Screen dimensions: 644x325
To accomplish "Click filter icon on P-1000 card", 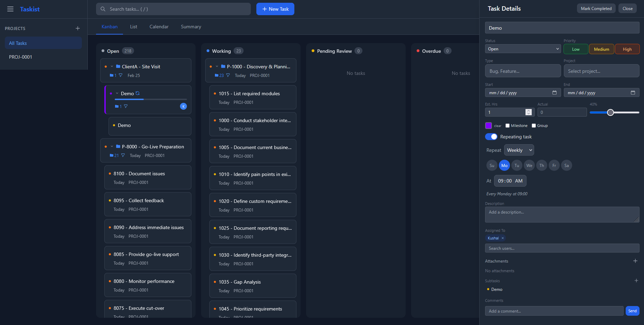I will coord(228,75).
